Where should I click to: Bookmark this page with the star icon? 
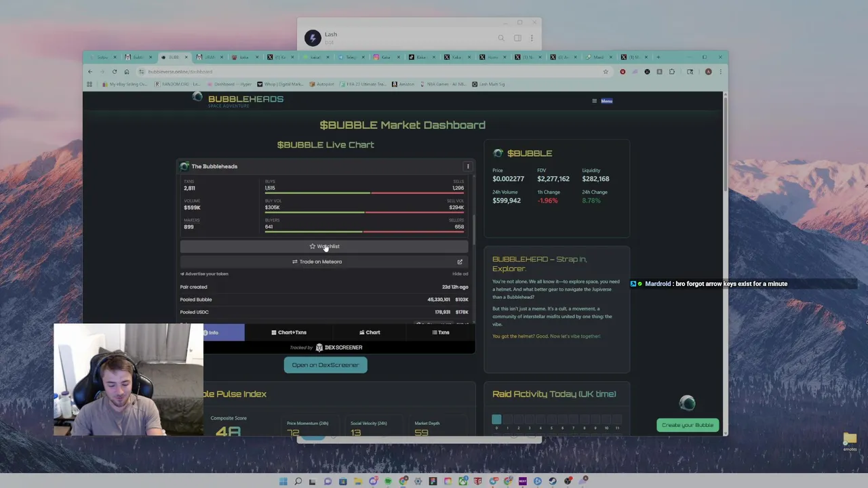pos(605,71)
